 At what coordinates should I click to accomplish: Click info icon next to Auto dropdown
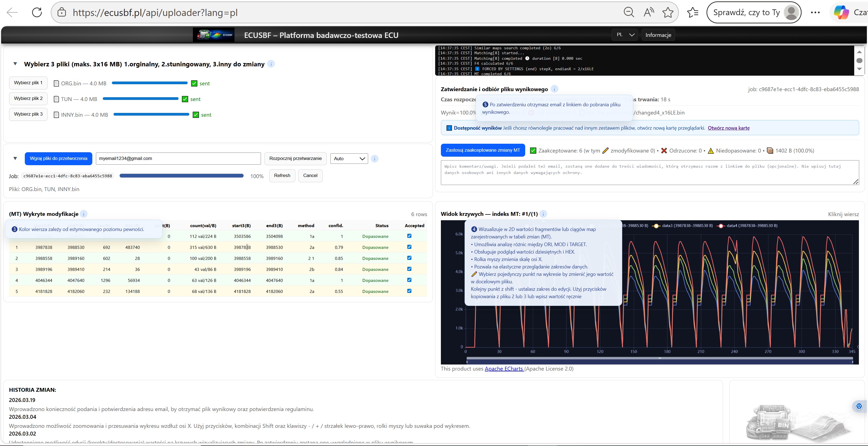point(375,159)
